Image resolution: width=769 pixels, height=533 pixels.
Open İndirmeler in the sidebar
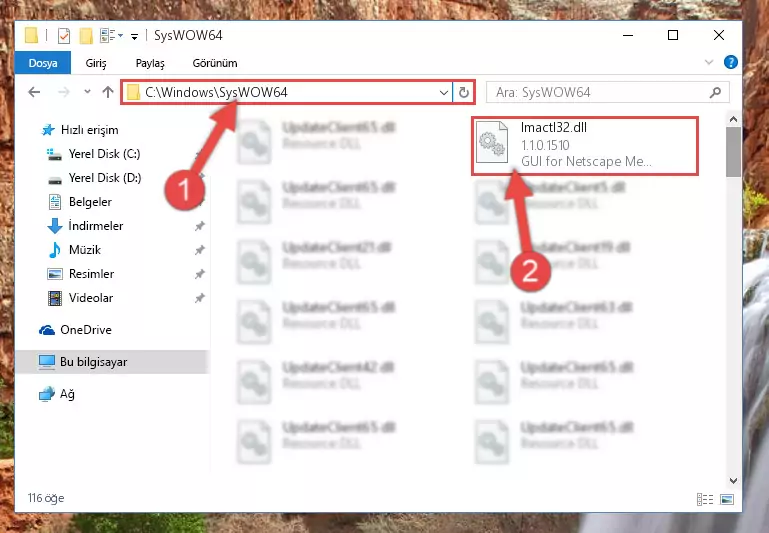pos(85,226)
